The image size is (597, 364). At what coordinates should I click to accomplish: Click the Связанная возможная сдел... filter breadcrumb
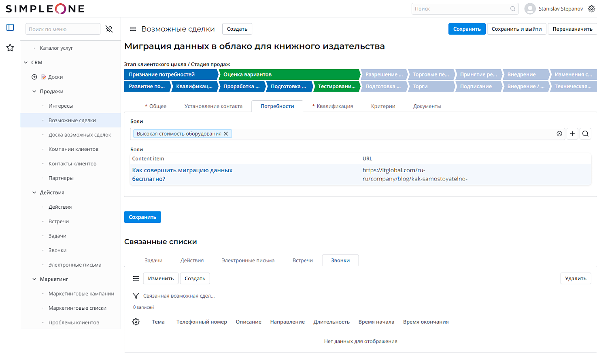click(x=179, y=296)
